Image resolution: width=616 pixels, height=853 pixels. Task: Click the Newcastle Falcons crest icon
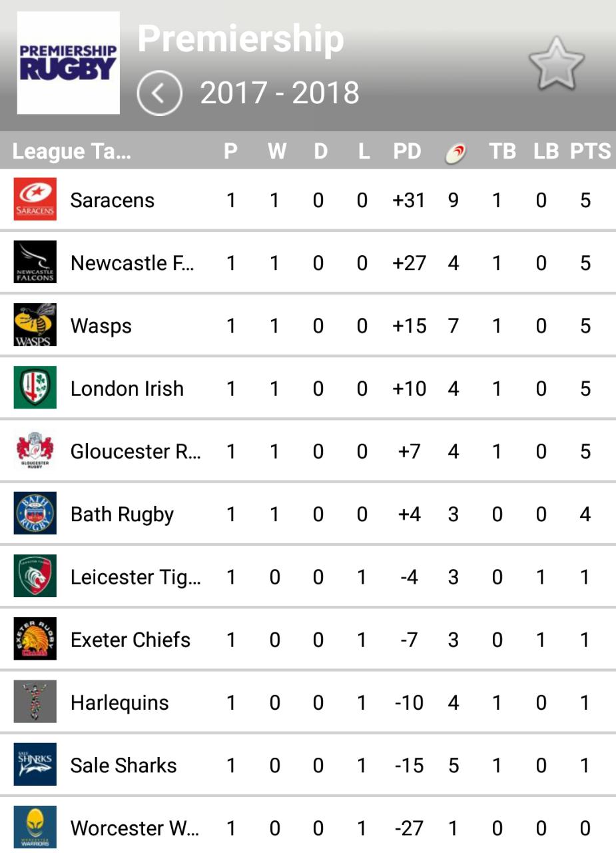pyautogui.click(x=35, y=262)
